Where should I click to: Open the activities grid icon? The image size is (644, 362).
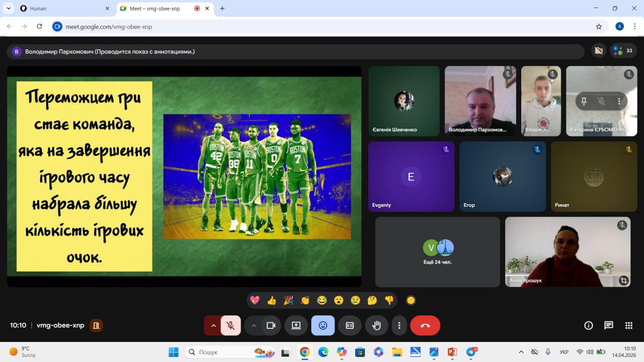[x=628, y=325]
